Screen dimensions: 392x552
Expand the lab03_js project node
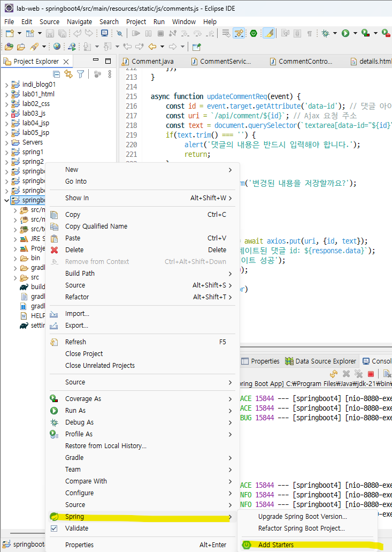[x=6, y=114]
